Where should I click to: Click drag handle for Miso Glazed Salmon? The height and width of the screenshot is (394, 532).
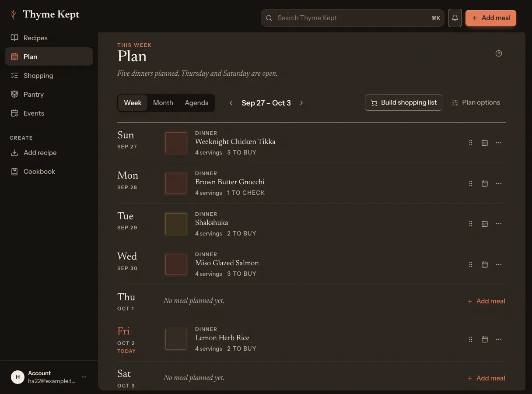471,264
